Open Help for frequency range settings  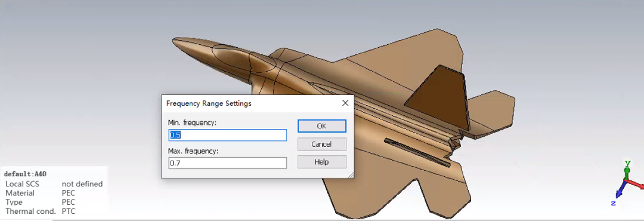click(321, 162)
